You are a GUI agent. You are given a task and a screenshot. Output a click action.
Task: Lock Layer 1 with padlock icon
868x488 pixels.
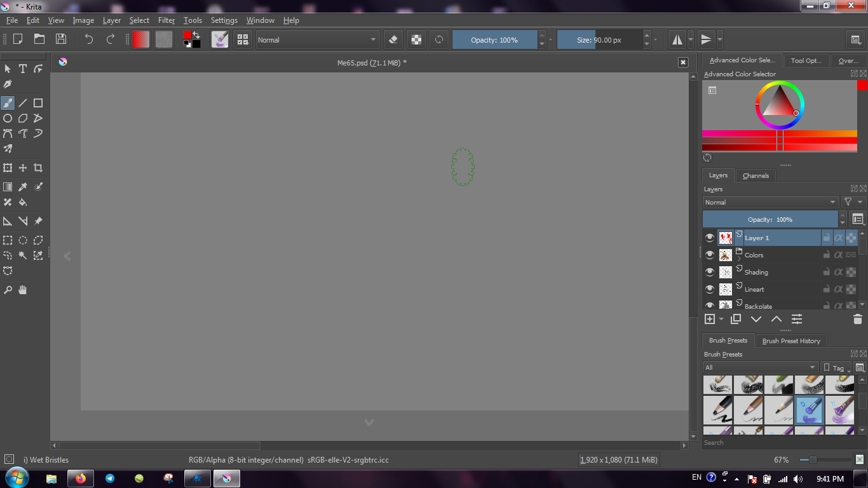coord(826,238)
